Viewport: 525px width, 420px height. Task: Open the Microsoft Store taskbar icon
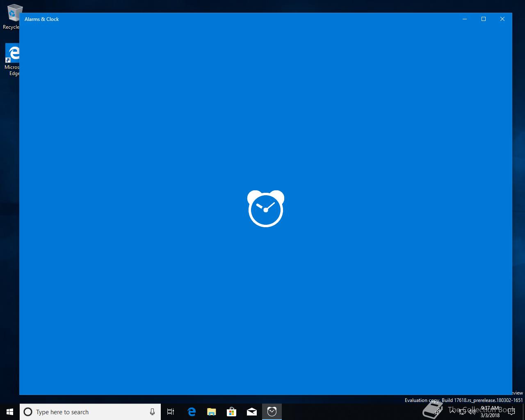click(x=231, y=412)
